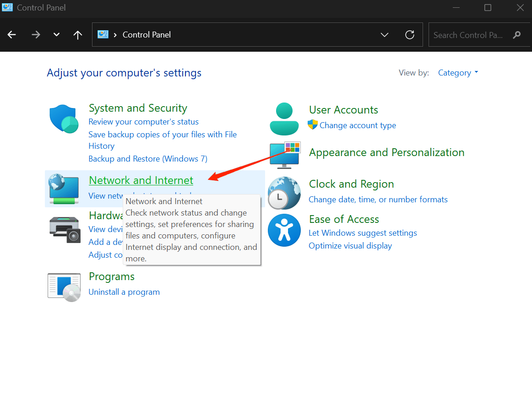The image size is (532, 400).
Task: Click the System and Security shield icon
Action: coord(64,119)
